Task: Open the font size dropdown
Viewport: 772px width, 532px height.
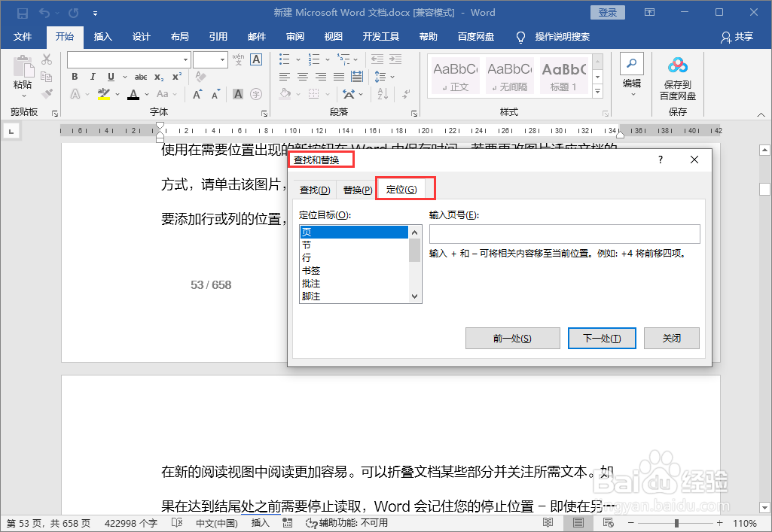Action: click(222, 59)
